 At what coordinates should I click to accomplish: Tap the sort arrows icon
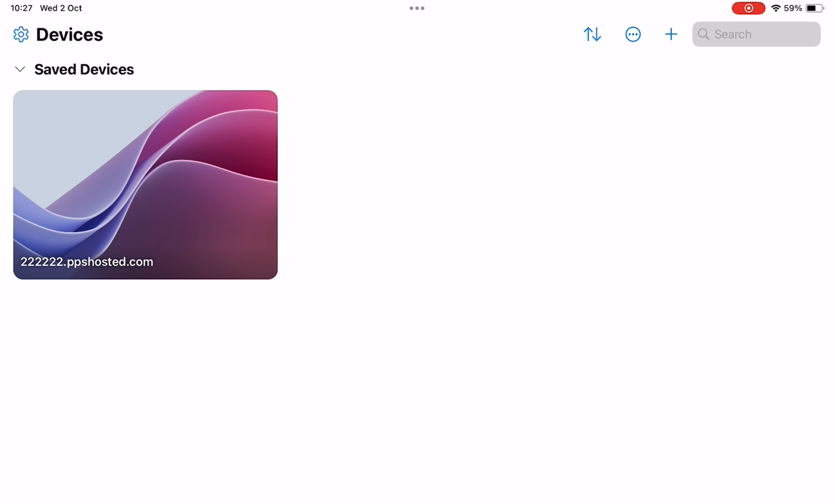[592, 34]
